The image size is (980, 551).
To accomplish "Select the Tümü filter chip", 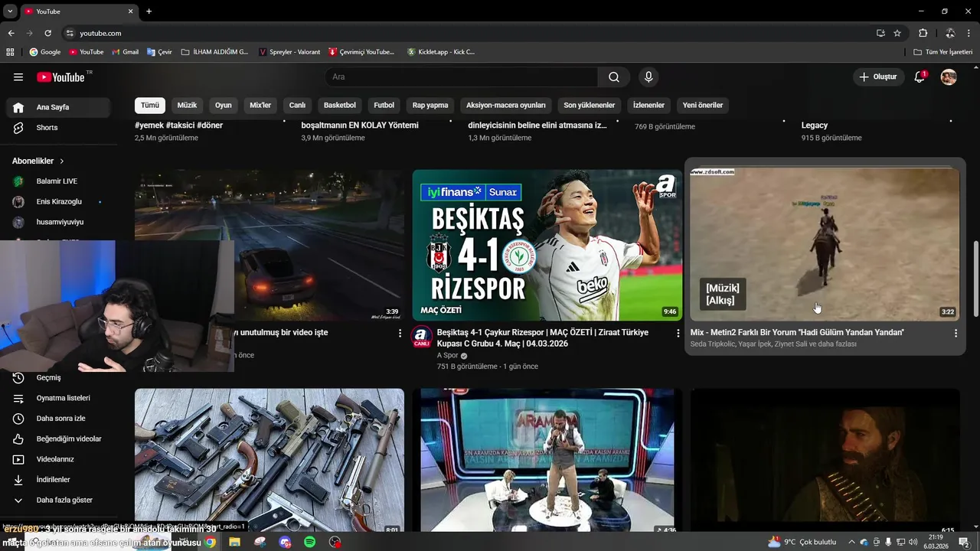I will pos(150,105).
